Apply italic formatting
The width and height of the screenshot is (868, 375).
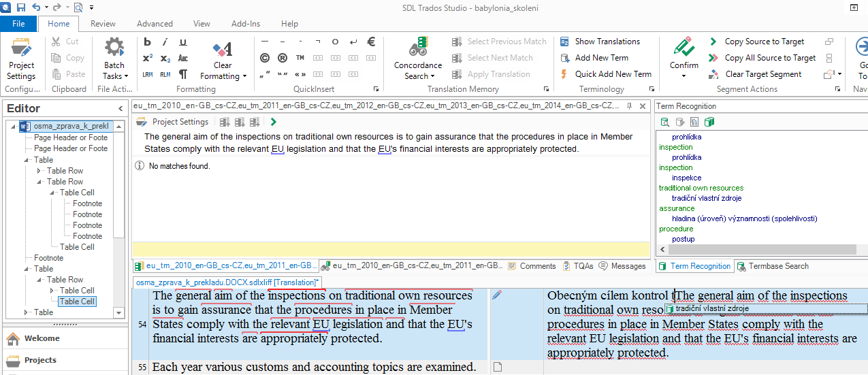pyautogui.click(x=165, y=42)
